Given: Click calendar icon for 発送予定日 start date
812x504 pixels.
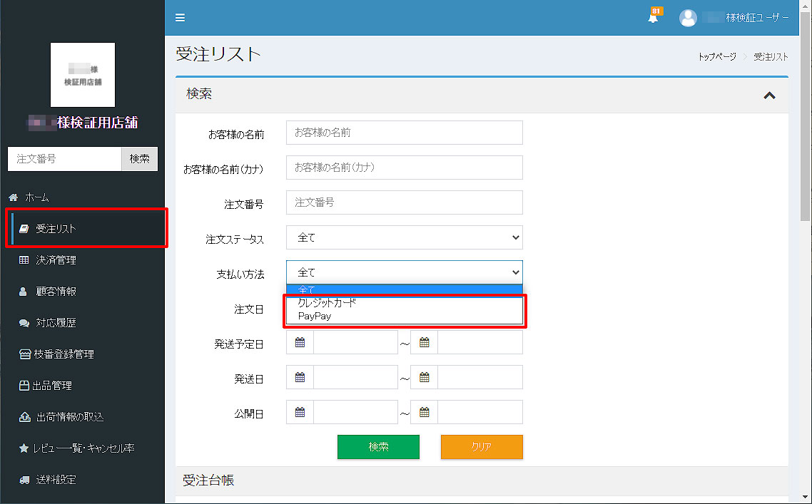Looking at the screenshot, I should 300,343.
